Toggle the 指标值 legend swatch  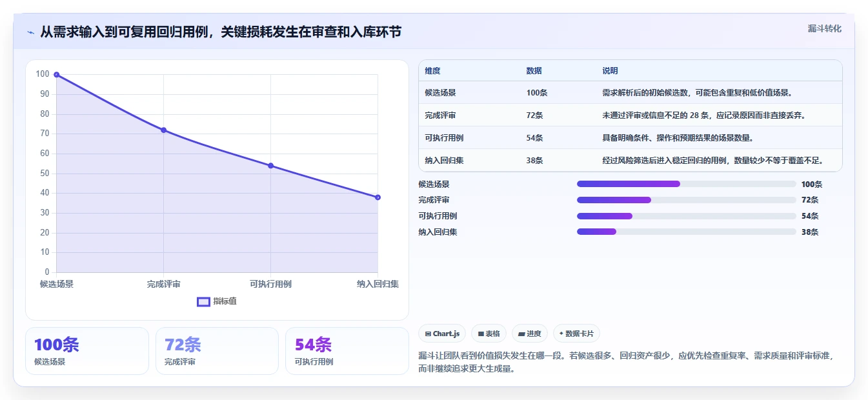click(x=203, y=301)
